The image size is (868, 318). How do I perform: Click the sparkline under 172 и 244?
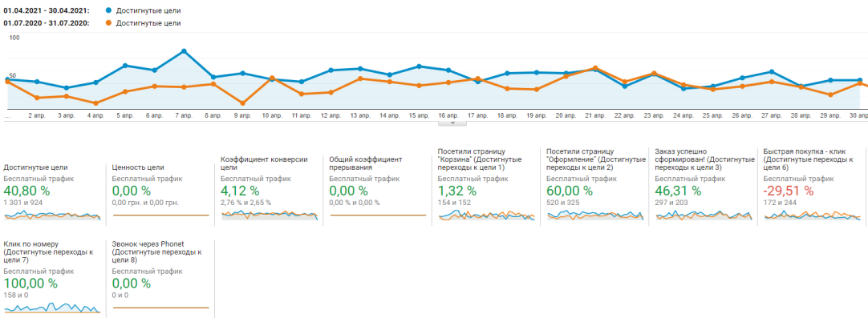coord(812,215)
